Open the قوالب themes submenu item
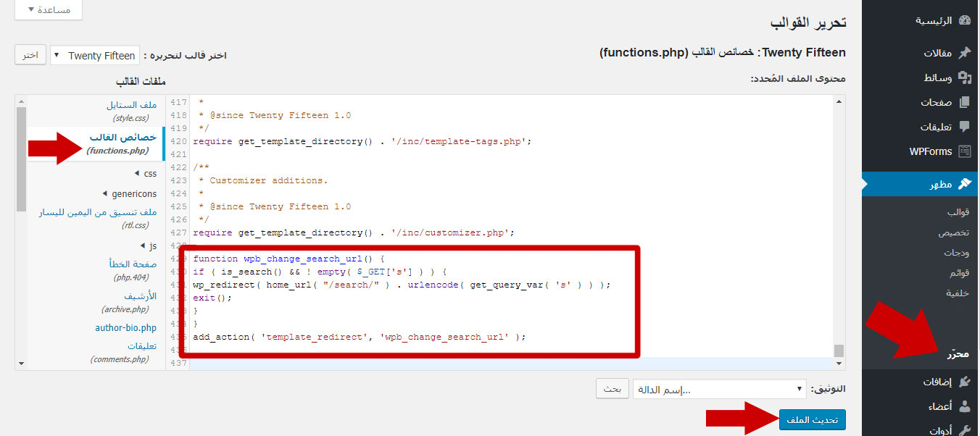The width and height of the screenshot is (980, 436). (x=958, y=213)
